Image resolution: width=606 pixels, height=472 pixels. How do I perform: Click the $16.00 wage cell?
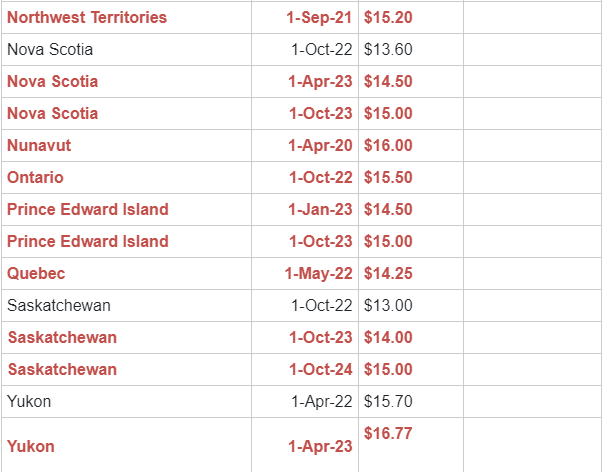click(x=389, y=146)
